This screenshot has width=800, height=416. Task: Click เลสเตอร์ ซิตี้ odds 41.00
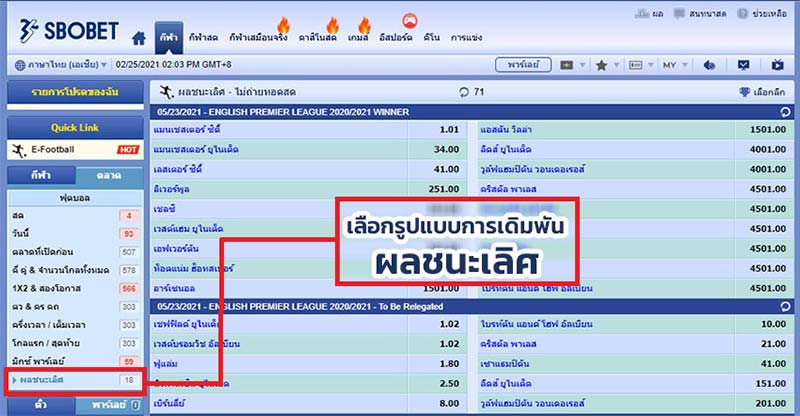point(446,169)
